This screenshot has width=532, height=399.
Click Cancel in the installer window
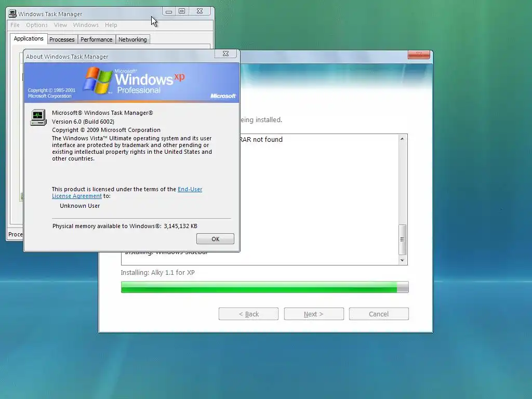pyautogui.click(x=379, y=314)
